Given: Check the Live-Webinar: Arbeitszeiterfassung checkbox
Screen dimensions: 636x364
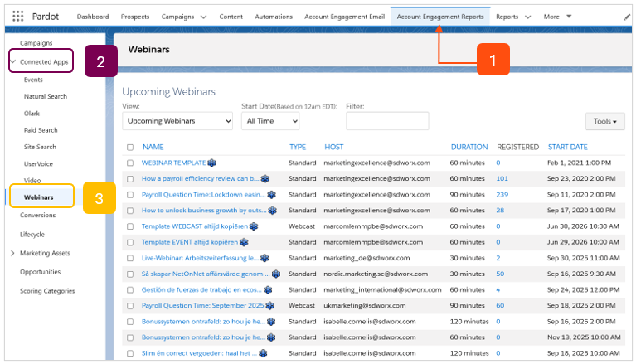Looking at the screenshot, I should [130, 258].
